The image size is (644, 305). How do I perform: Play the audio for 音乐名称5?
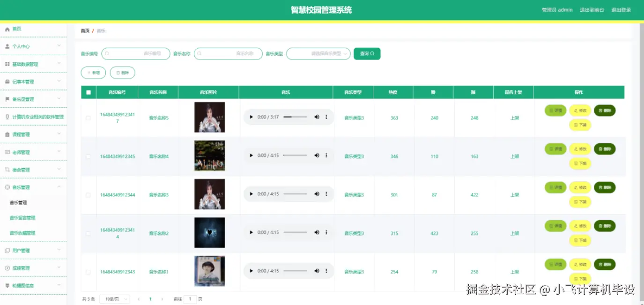[251, 117]
